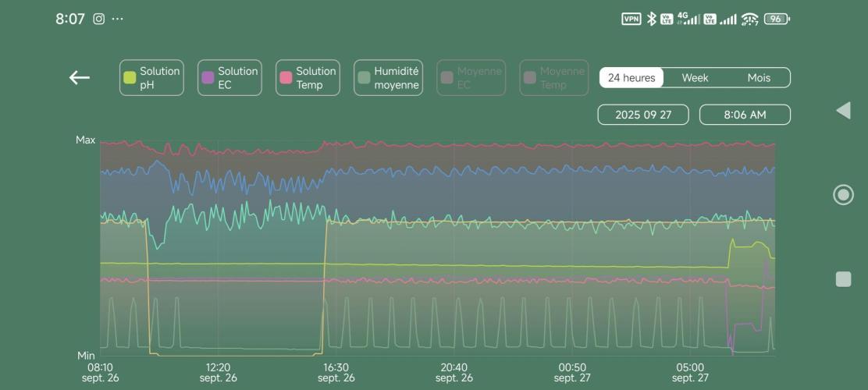The height and width of the screenshot is (390, 868).
Task: Hide the Humidité moyenne series
Action: [388, 78]
